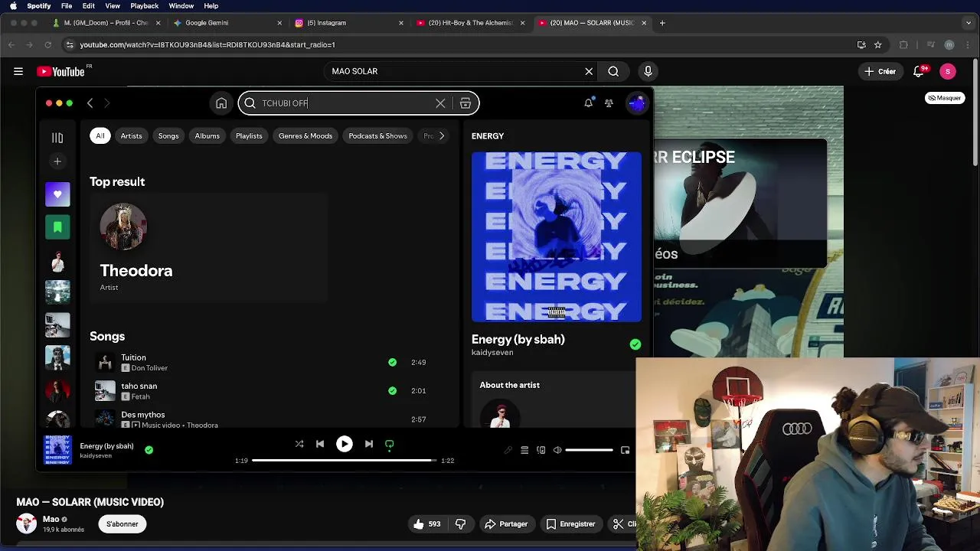Open the Playback menu in menu bar
This screenshot has width=980, height=551.
[x=144, y=6]
